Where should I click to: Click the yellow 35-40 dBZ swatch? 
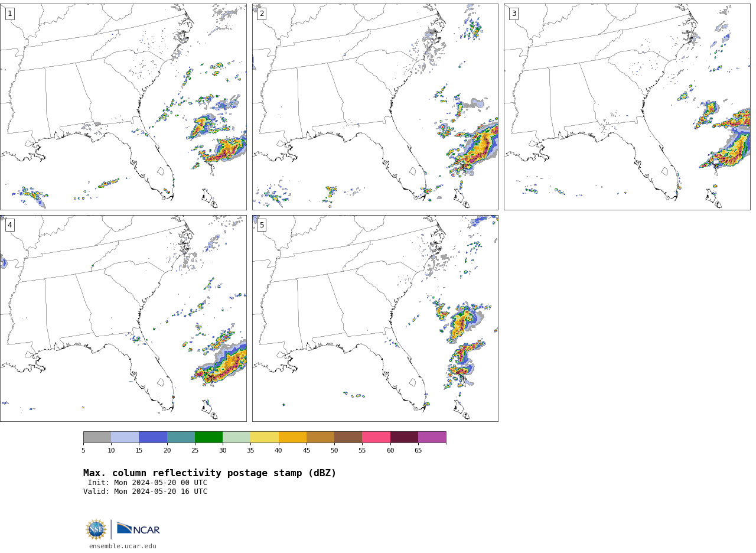click(x=265, y=437)
